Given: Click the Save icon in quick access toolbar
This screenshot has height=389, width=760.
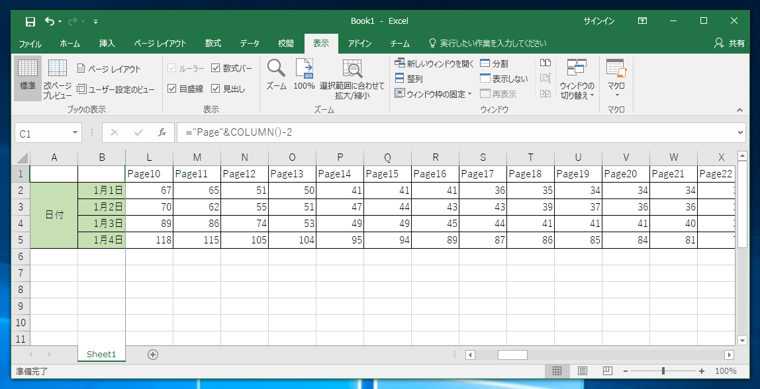Looking at the screenshot, I should 30,21.
